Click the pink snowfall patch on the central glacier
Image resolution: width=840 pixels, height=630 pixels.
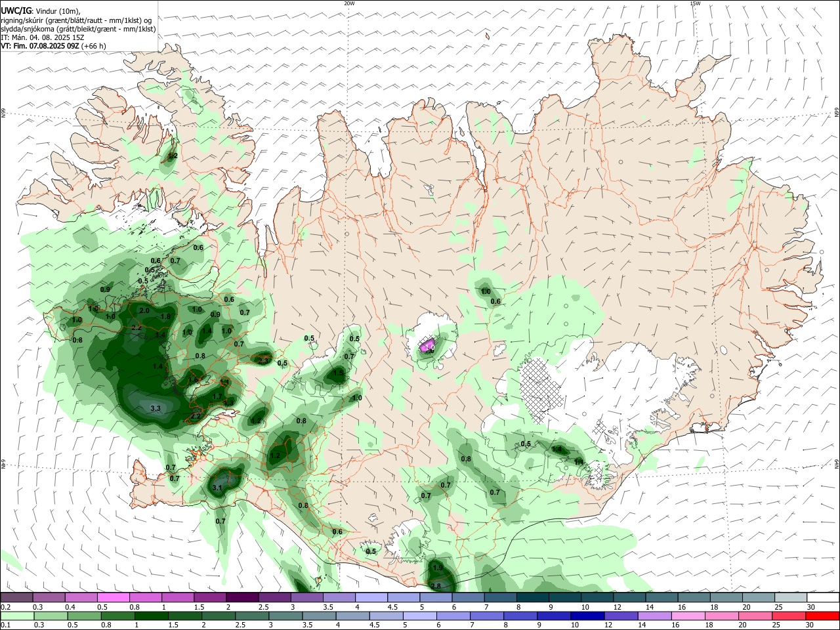pos(428,346)
